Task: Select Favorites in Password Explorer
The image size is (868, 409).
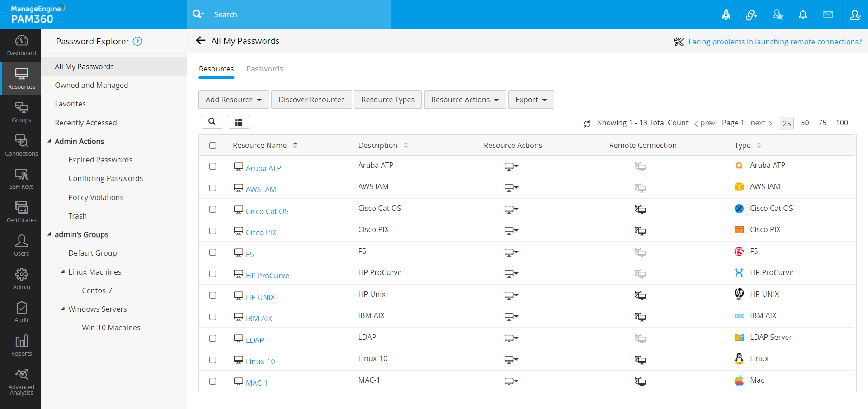Action: [70, 104]
